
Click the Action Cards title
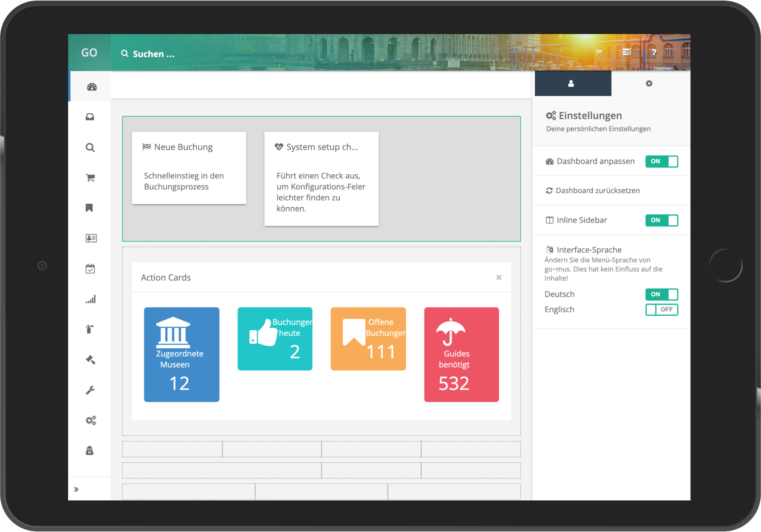point(166,278)
